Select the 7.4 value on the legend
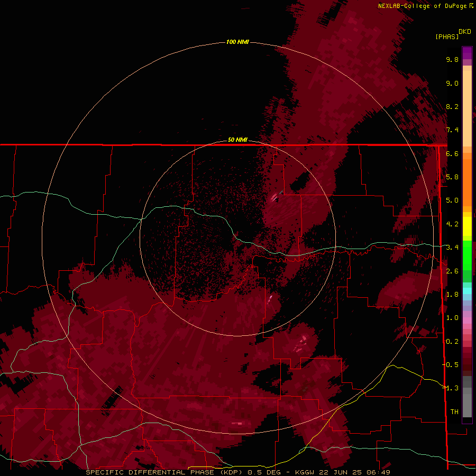476x476 pixels. click(452, 130)
